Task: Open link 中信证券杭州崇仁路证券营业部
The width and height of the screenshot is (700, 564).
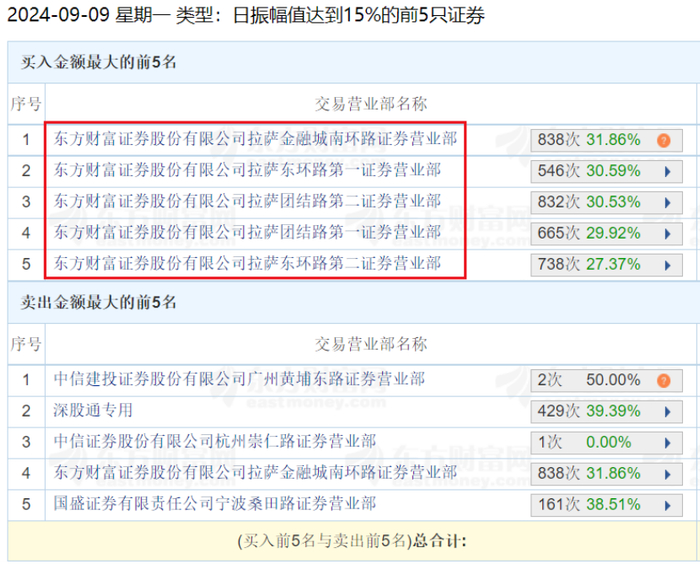Action: (x=215, y=441)
